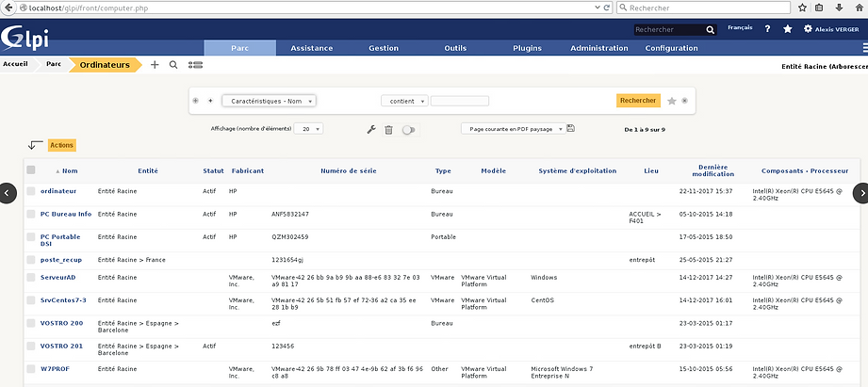Check the ServeurAD row checkbox
The height and width of the screenshot is (387, 868).
point(31,277)
